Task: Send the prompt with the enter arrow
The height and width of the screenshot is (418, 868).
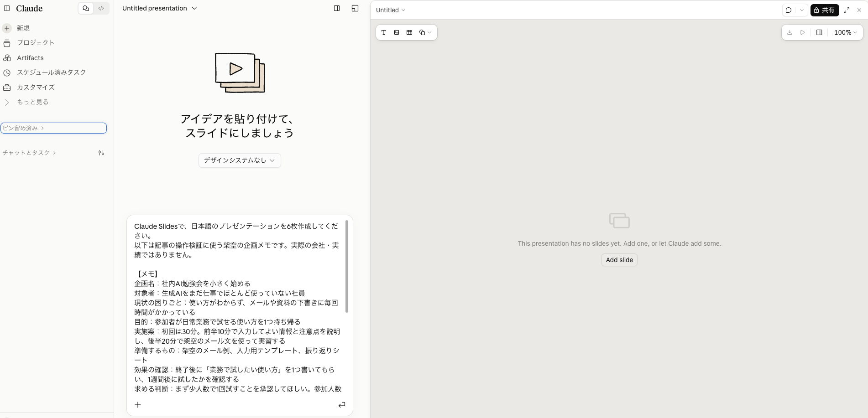Action: [342, 405]
